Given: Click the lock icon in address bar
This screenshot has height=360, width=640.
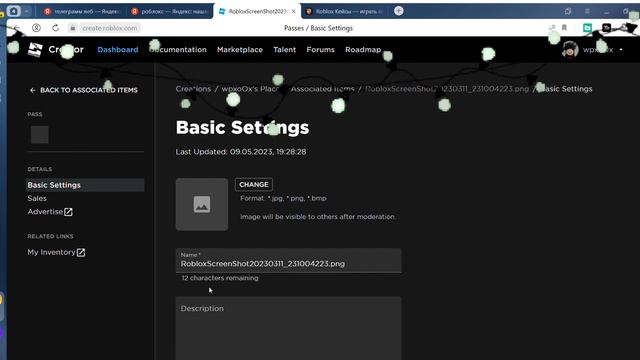Looking at the screenshot, I should point(73,28).
